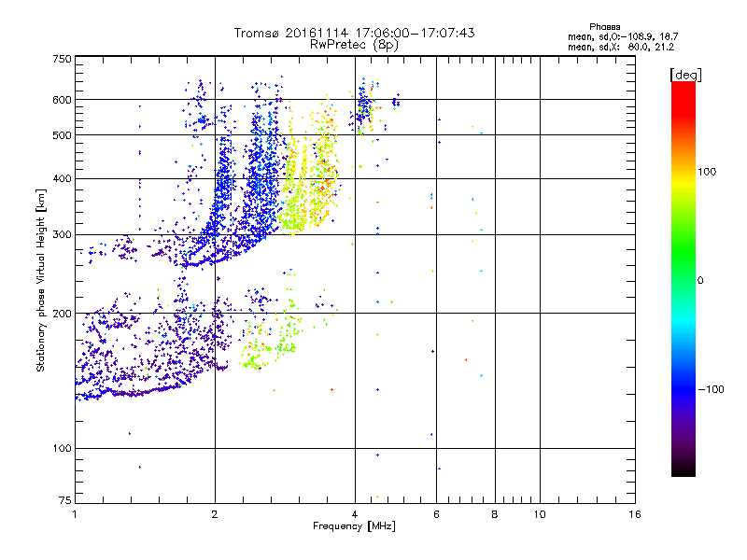Click the colorbar tick label '0'
Viewport: 747px width, 560px height.
tap(700, 281)
